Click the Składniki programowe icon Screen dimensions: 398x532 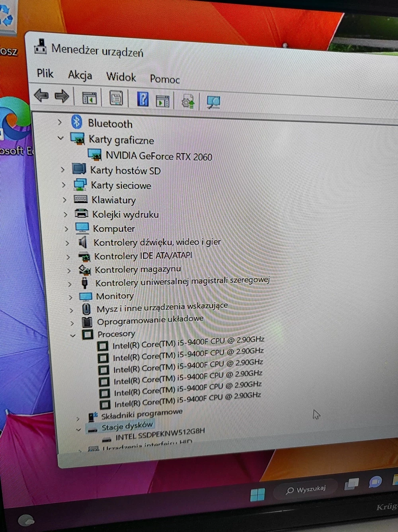coord(93,417)
